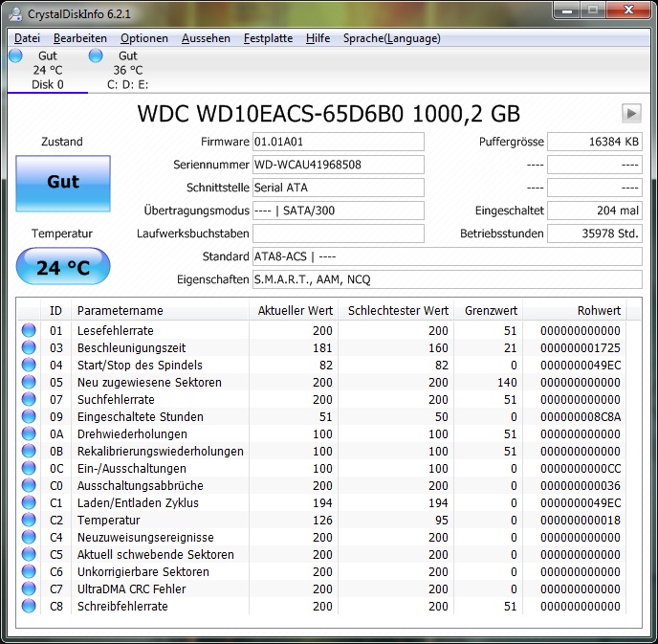Click status icon of Beschleunigungszeit row
Image resolution: width=658 pixels, height=644 pixels.
click(29, 347)
